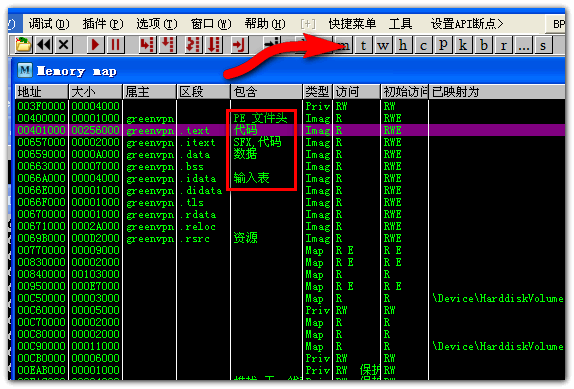This screenshot has height=389, width=574.
Task: Click the step over icon
Action: pyautogui.click(x=168, y=45)
